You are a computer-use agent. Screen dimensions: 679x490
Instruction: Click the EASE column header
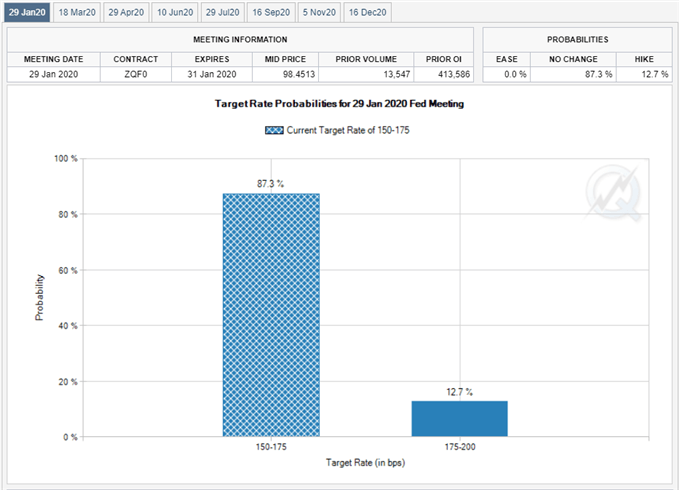(507, 59)
